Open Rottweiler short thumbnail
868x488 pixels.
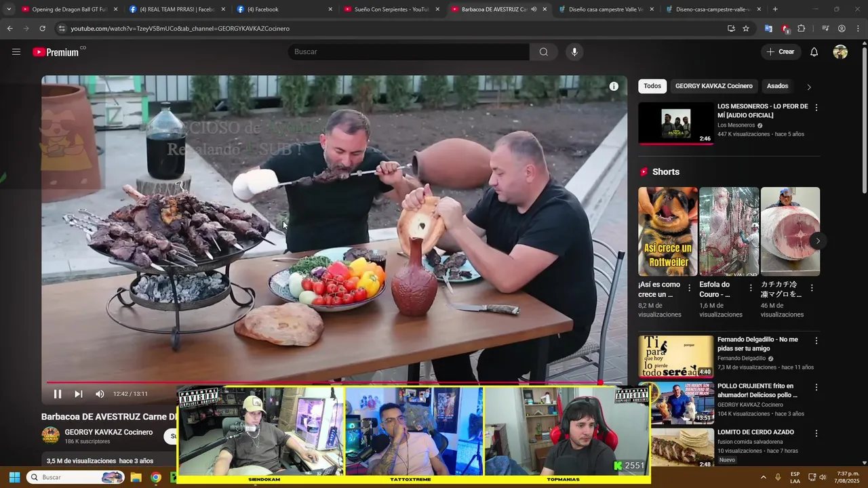[x=668, y=231]
